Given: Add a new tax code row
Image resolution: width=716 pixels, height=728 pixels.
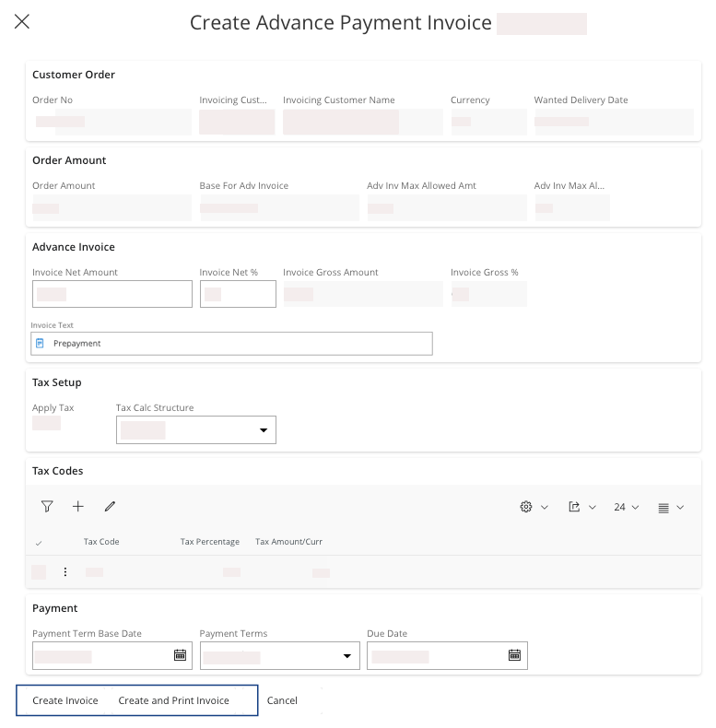Looking at the screenshot, I should pos(78,507).
